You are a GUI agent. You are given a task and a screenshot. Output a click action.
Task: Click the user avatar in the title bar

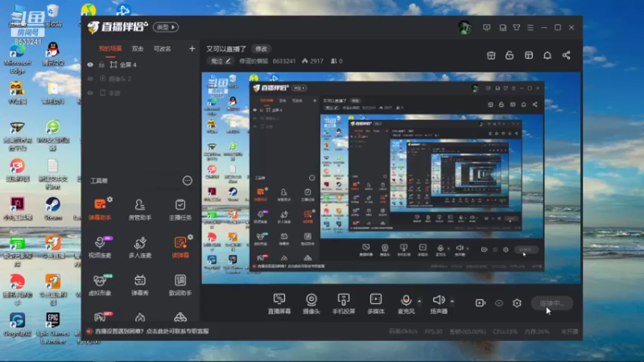[464, 27]
